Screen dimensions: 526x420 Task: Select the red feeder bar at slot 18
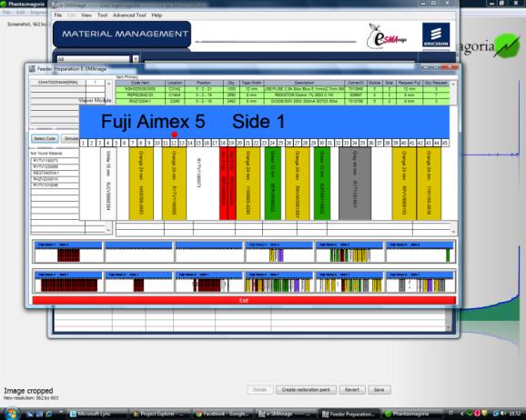pos(224,184)
